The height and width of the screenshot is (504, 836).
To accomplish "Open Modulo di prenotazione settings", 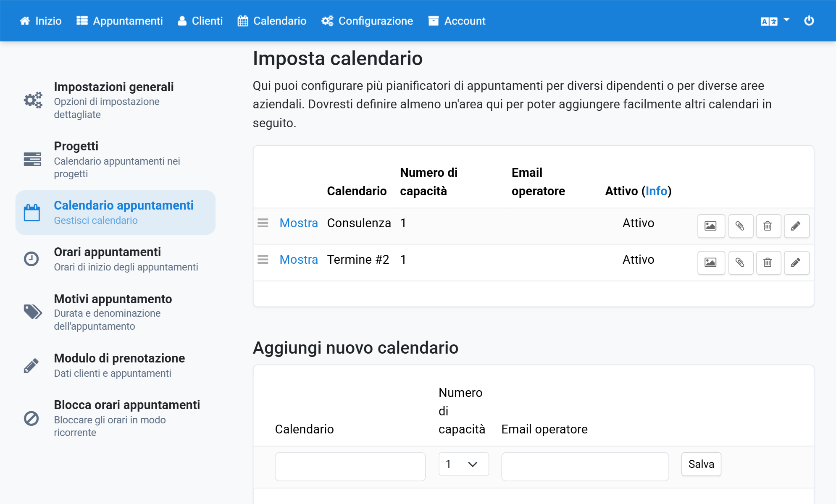I will (116, 365).
